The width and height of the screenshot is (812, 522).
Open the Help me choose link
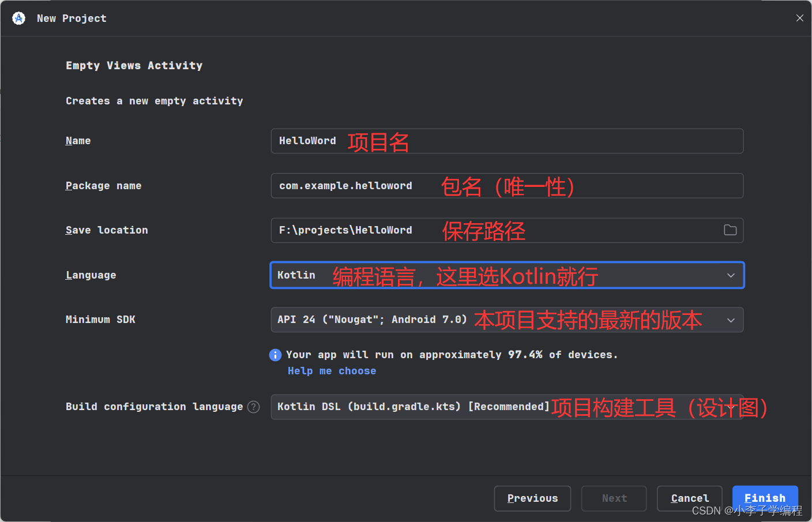click(332, 370)
